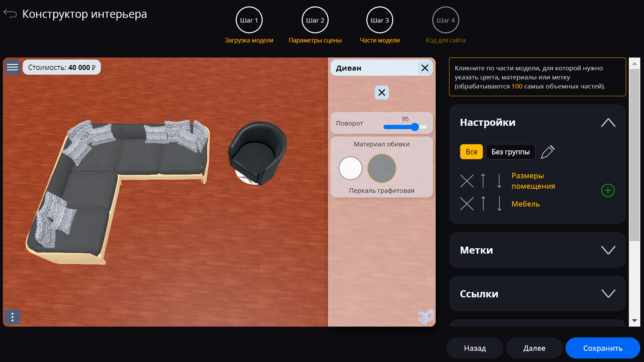Click the pencil icon to edit group name

[x=548, y=152]
